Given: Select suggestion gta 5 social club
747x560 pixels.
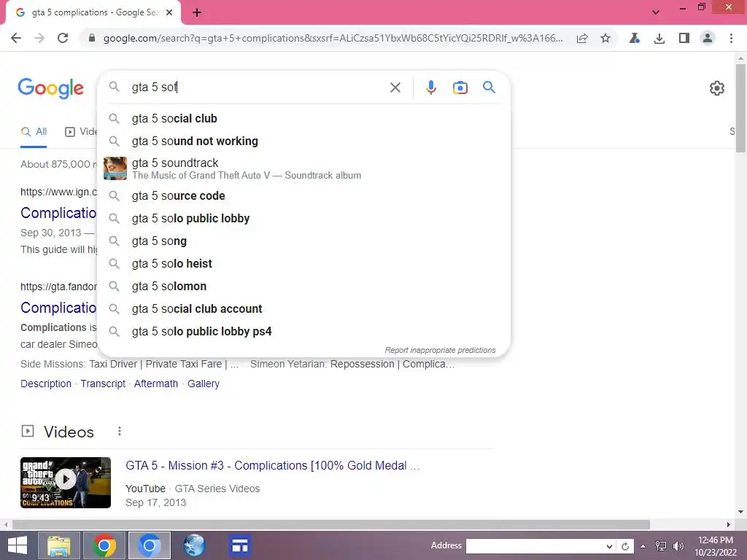Looking at the screenshot, I should coord(303,119).
